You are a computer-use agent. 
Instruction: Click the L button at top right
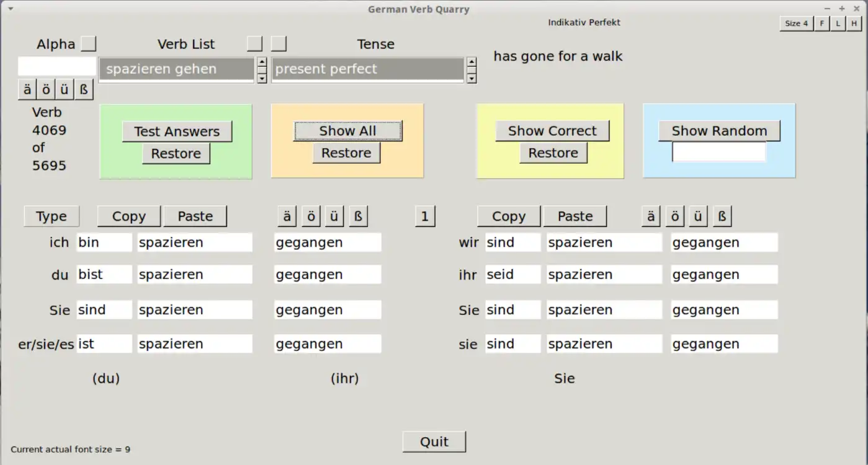tap(838, 24)
